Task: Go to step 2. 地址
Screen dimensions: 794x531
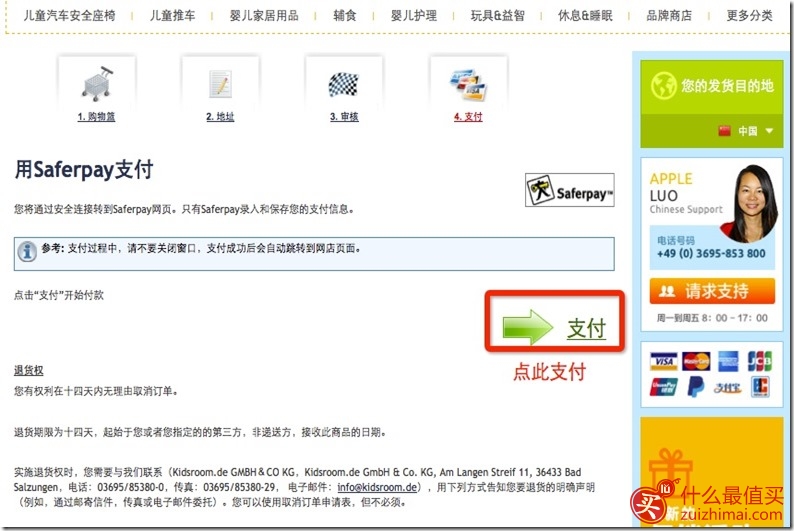Action: (220, 116)
